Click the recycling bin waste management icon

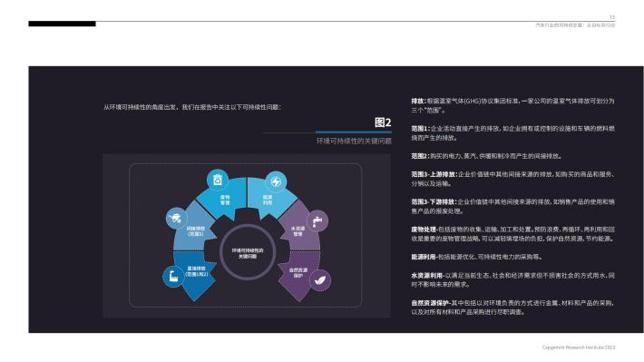click(x=218, y=180)
